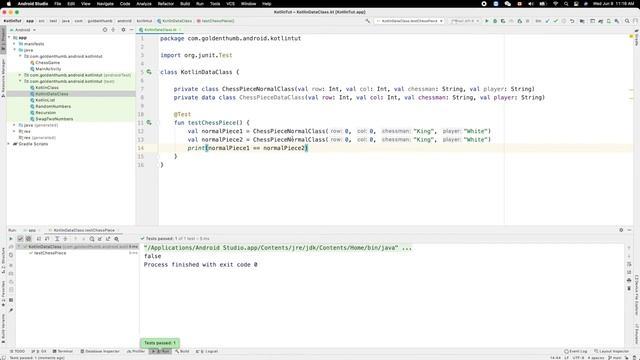Click the green Run button in toolbar
This screenshot has height=360, width=640.
(x=487, y=21)
